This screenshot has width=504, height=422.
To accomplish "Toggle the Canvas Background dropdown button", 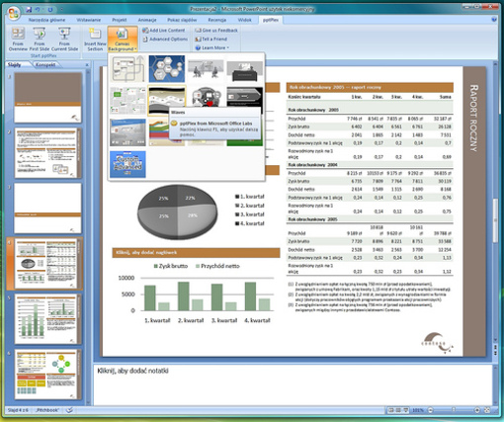I will 123,40.
